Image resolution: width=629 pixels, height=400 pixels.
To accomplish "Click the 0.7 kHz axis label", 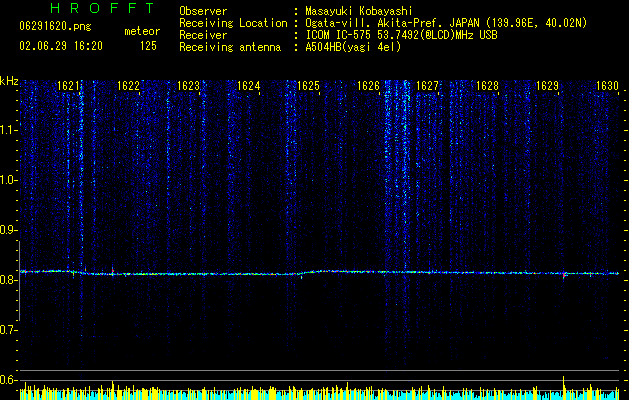I will click(8, 330).
